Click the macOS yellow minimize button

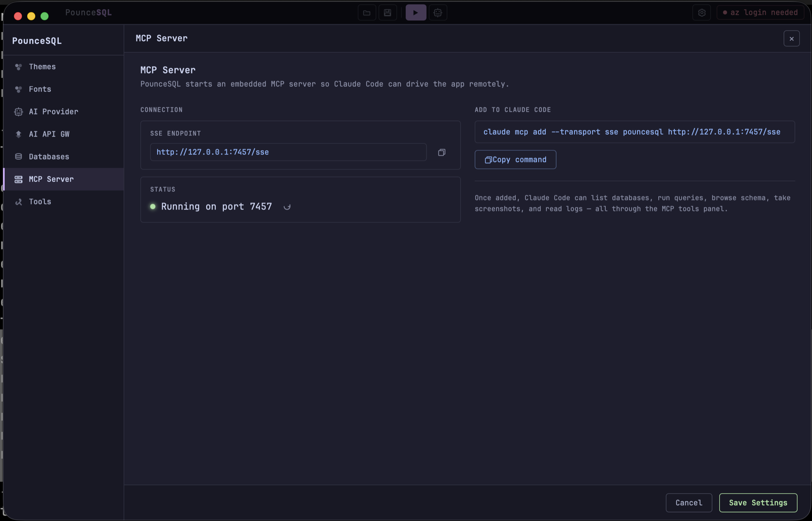point(31,16)
